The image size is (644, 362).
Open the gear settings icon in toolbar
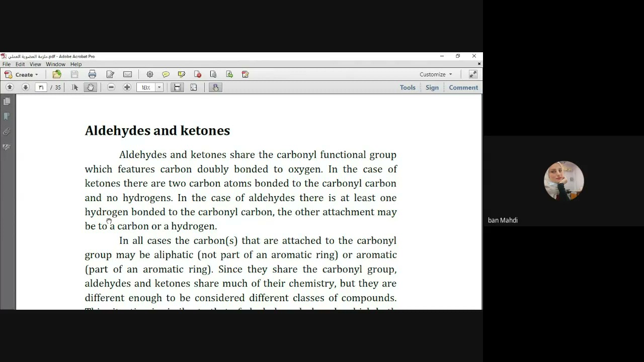[150, 74]
